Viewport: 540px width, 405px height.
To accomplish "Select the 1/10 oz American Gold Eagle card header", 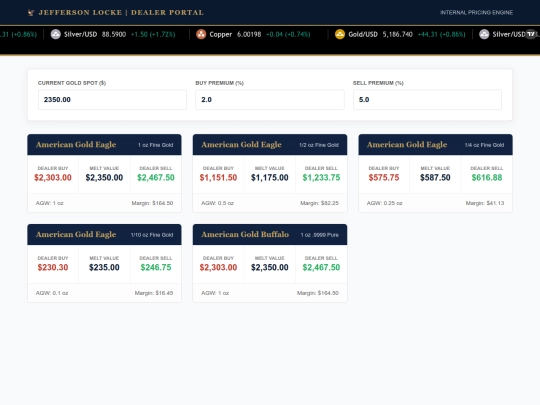I will (x=104, y=235).
